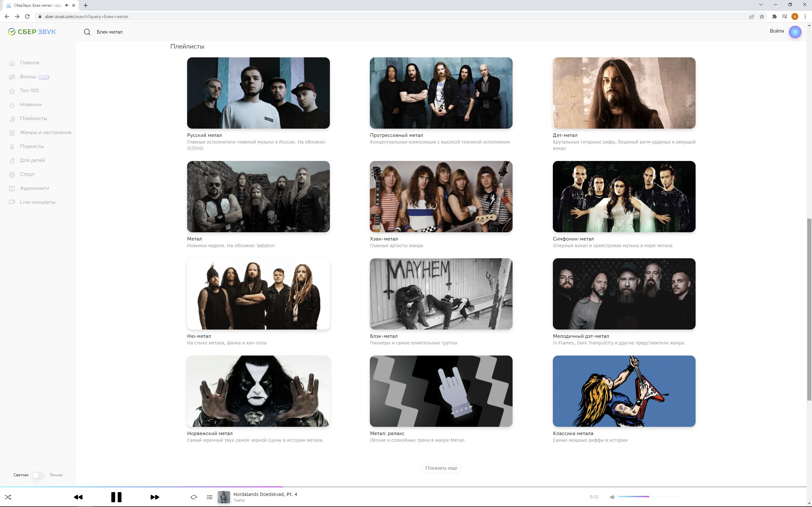This screenshot has width=812, height=507.
Task: Open the play queue list icon
Action: 210,497
